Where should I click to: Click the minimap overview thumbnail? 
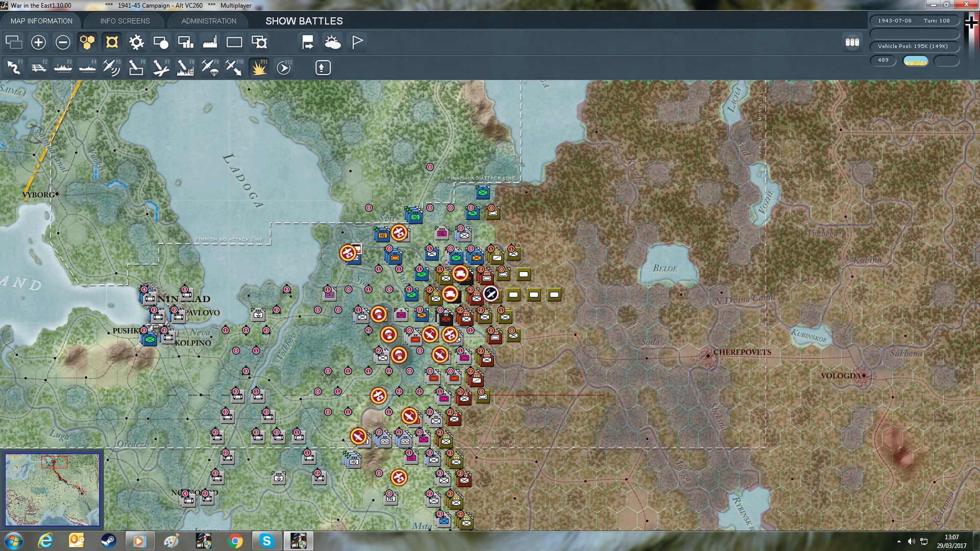click(x=52, y=490)
